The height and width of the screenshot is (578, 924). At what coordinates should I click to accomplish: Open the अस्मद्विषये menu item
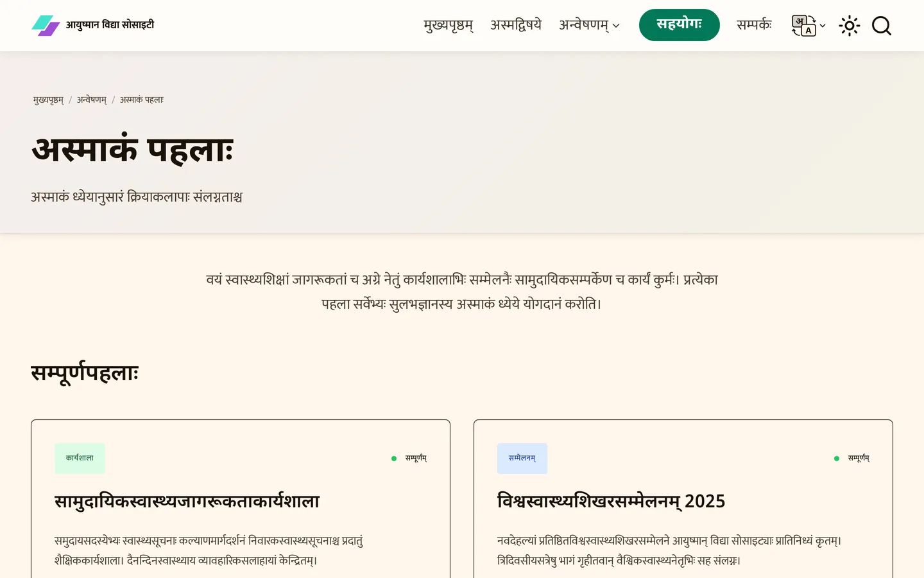pos(516,25)
